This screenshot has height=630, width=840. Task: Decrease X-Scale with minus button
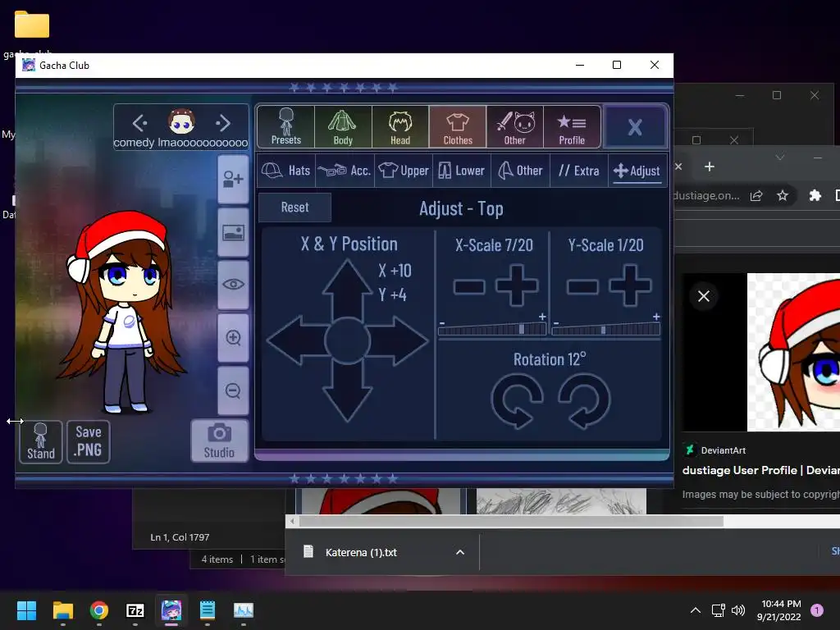pos(468,286)
